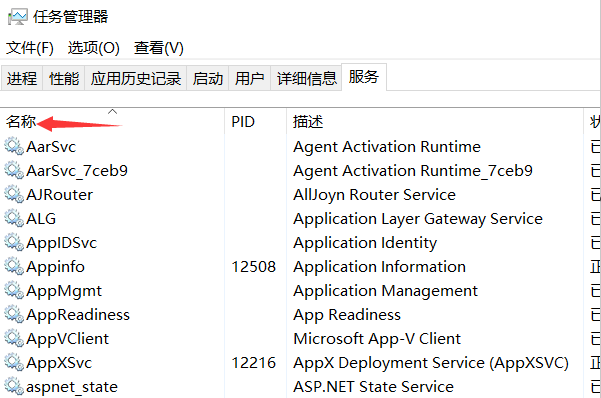Open the 应用历史记录 tab
This screenshot has width=601, height=398.
(x=136, y=78)
